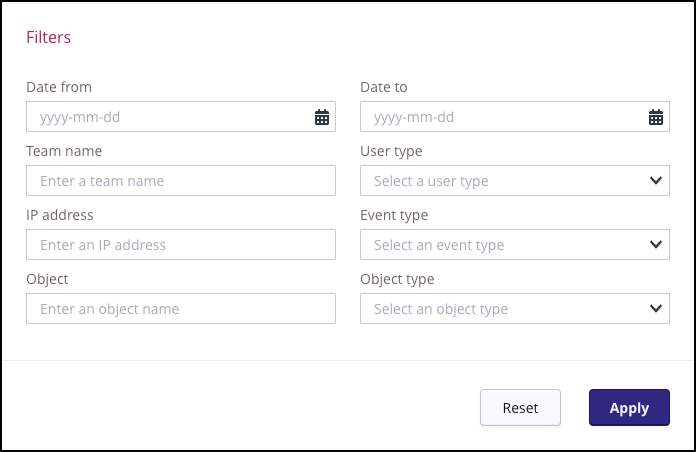Focus the IP address input field
Screen dimensions: 696x452
[181, 245]
